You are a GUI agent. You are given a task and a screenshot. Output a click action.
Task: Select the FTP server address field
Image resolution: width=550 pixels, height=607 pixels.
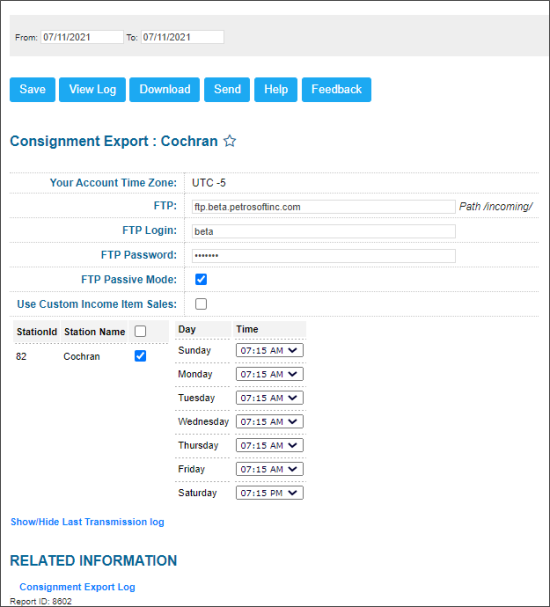324,207
